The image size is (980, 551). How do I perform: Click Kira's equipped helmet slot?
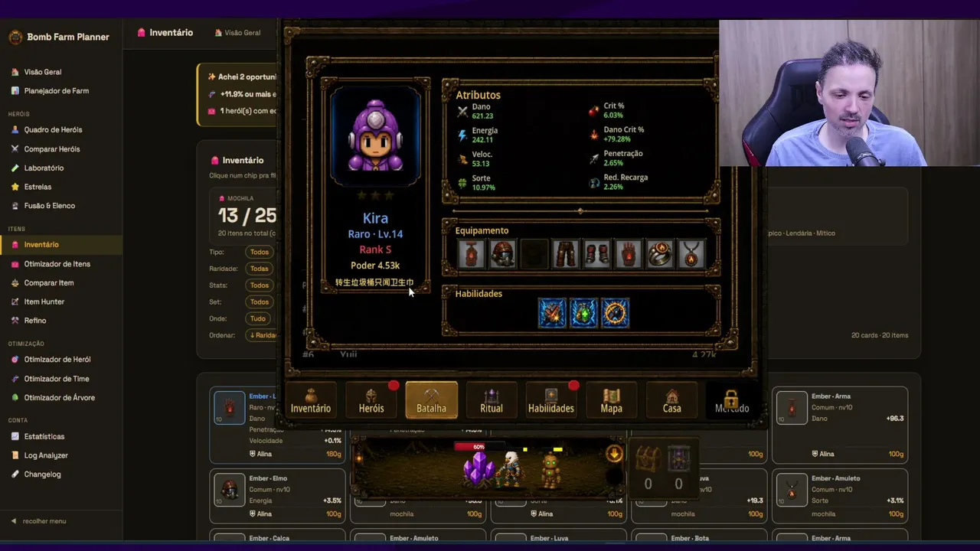503,254
